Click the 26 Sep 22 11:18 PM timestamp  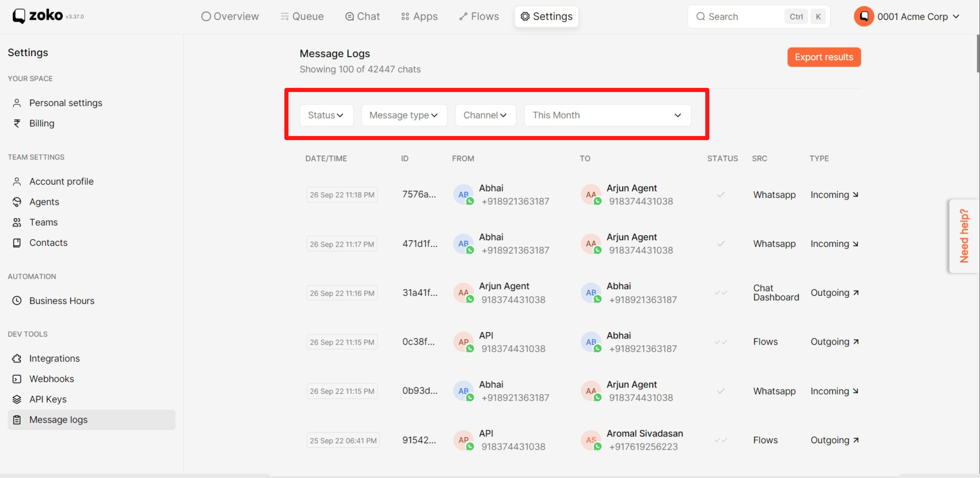(x=342, y=194)
